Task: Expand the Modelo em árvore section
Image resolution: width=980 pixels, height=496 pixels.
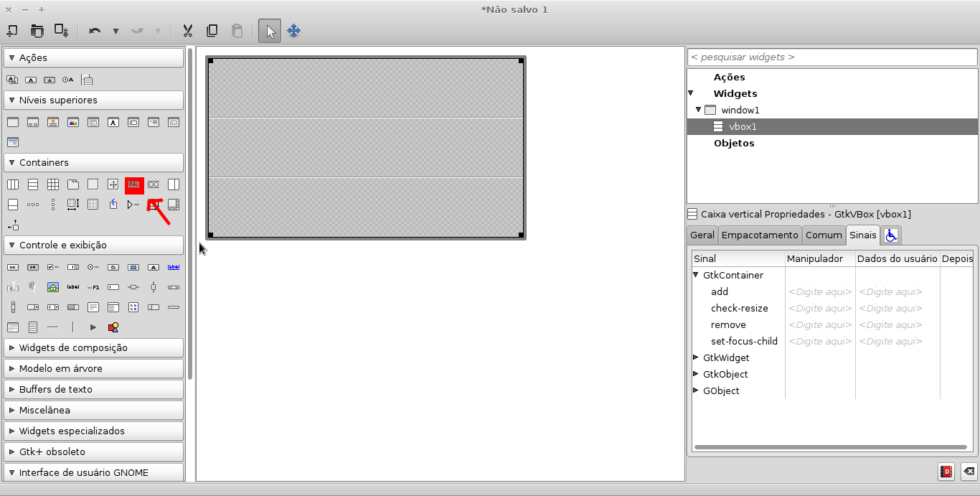Action: pos(94,368)
